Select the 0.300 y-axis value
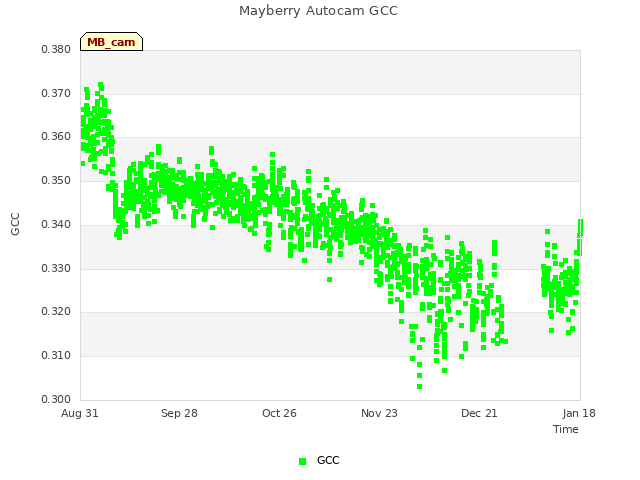The image size is (640, 480). 56,399
